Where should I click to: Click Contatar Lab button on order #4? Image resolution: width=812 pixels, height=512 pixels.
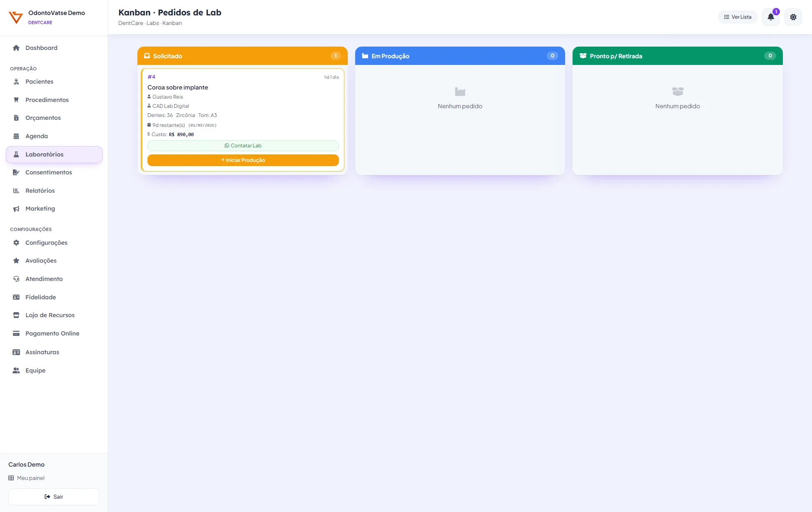tap(243, 146)
